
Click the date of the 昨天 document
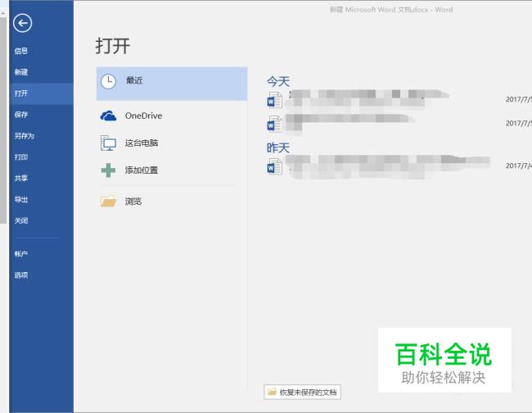click(x=518, y=166)
